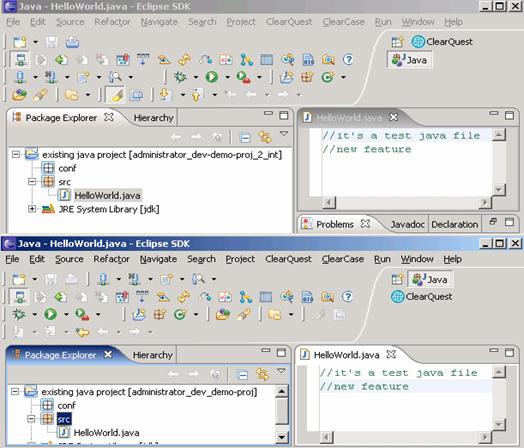Image resolution: width=524 pixels, height=448 pixels.
Task: Click the scroll-right arrow of the bottom editor
Action: [x=485, y=436]
